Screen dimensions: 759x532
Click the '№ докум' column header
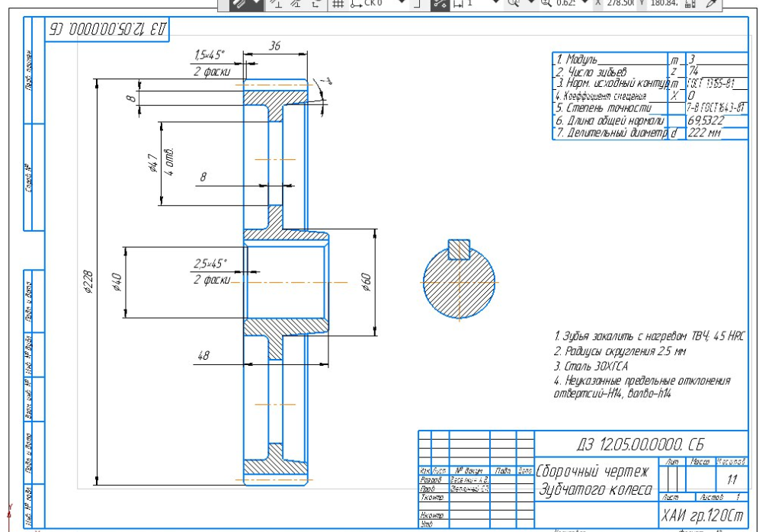click(x=469, y=470)
